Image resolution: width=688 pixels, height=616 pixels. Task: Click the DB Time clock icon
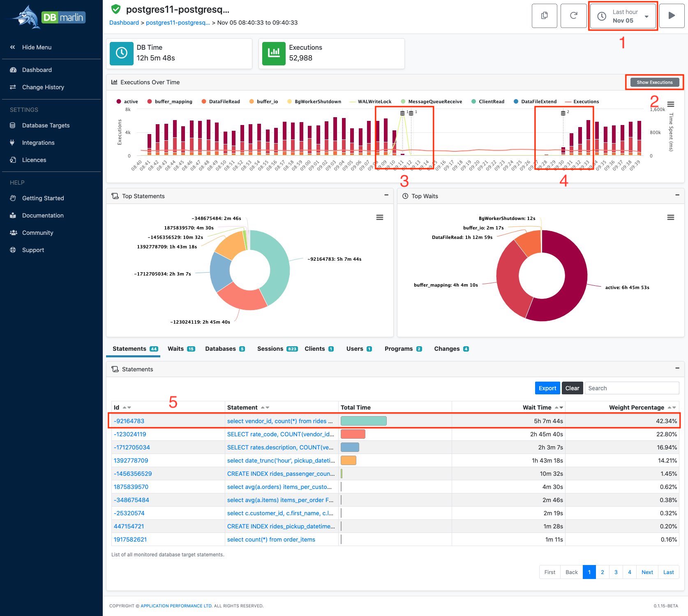click(122, 53)
